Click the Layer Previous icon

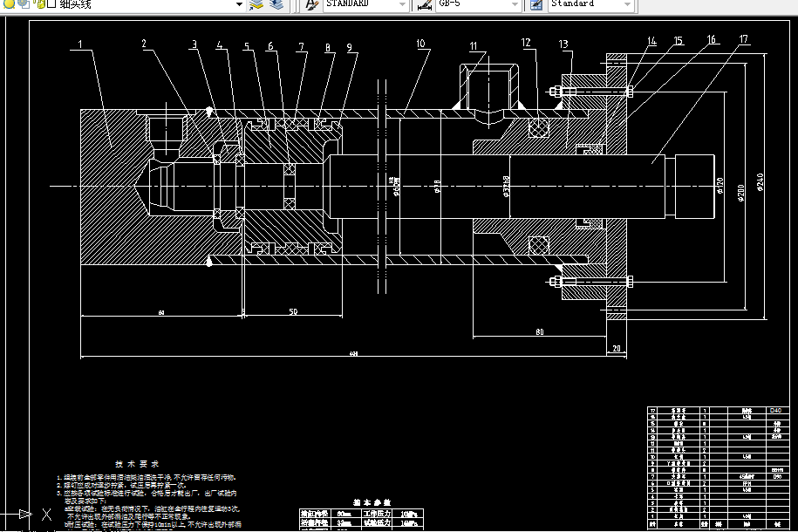tap(276, 4)
